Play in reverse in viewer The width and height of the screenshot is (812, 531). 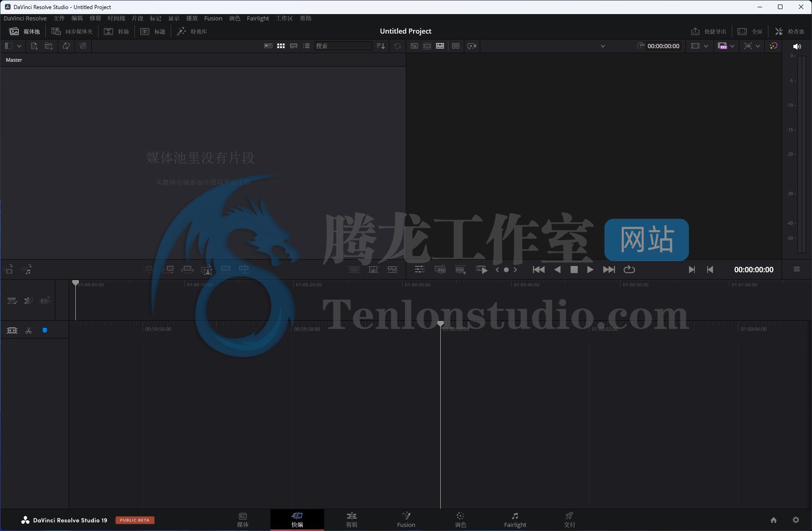point(557,270)
